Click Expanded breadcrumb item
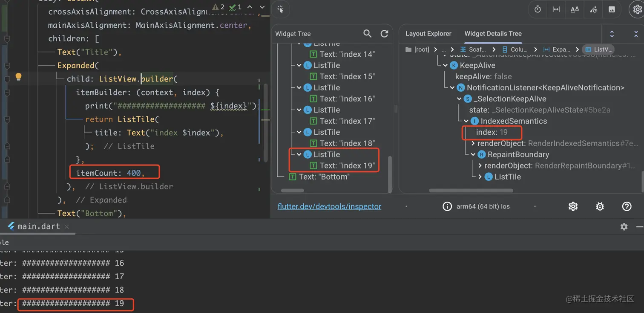This screenshot has width=644, height=313. click(557, 49)
